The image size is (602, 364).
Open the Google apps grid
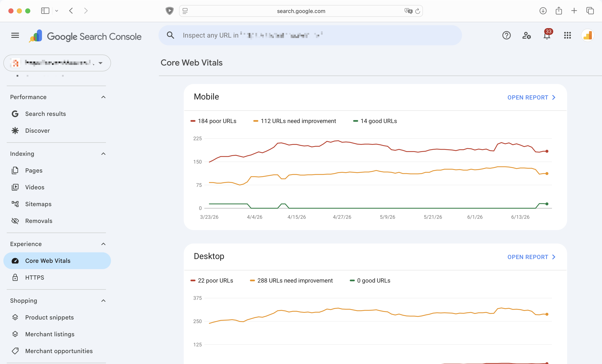click(567, 35)
